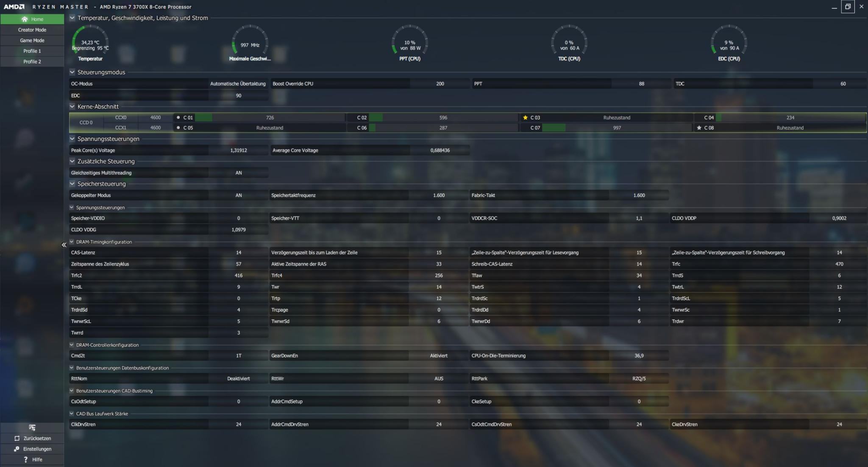Collapse the Steuerungsmodus section
This screenshot has height=467, width=868.
[72, 72]
